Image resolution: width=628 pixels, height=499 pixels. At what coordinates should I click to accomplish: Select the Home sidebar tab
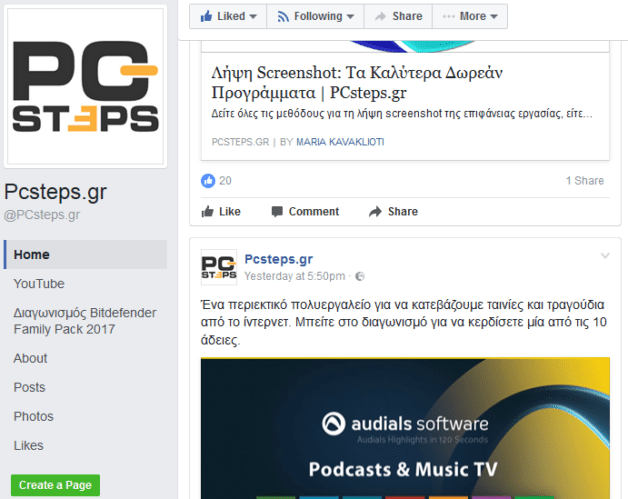click(85, 254)
